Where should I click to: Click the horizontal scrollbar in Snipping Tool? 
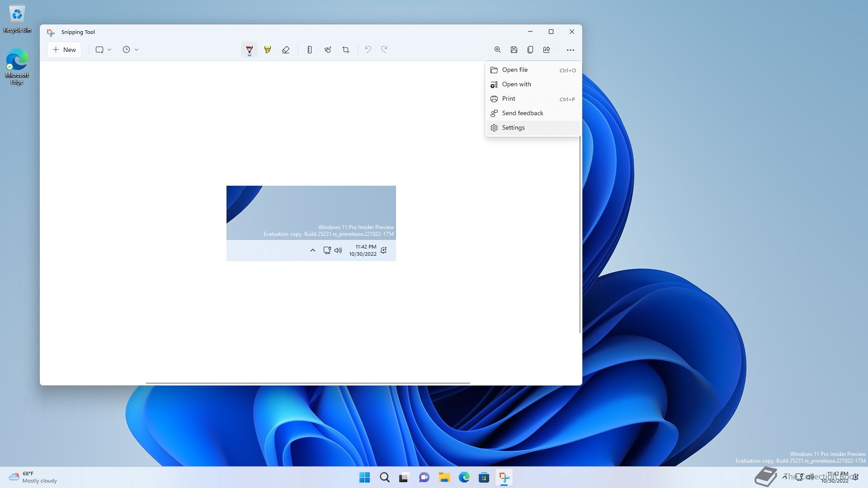pyautogui.click(x=308, y=383)
